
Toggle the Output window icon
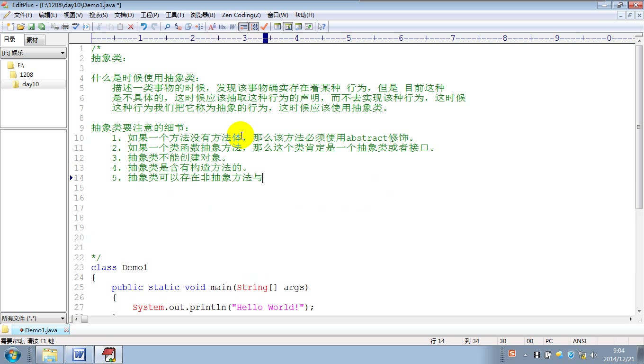(x=298, y=27)
